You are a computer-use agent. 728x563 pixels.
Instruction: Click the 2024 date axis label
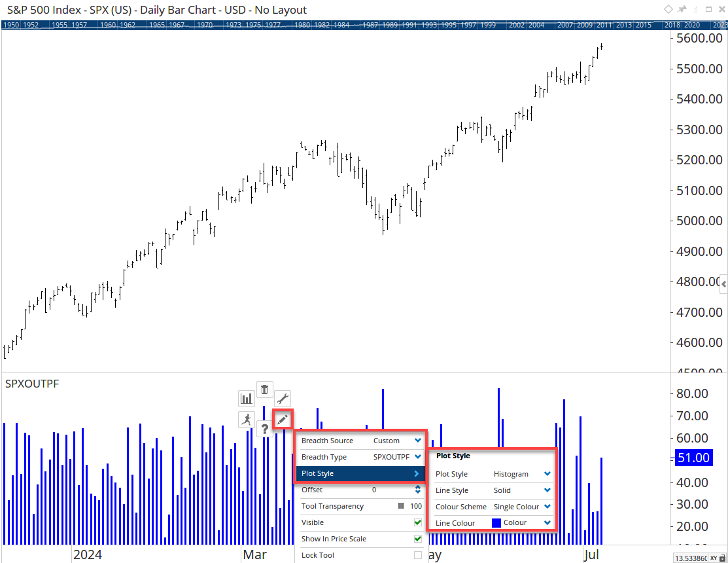(87, 554)
